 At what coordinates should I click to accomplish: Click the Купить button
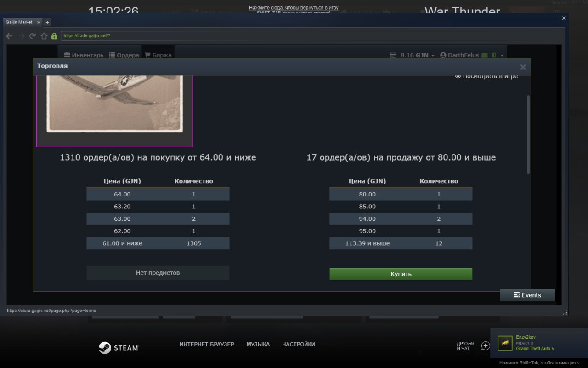(401, 274)
